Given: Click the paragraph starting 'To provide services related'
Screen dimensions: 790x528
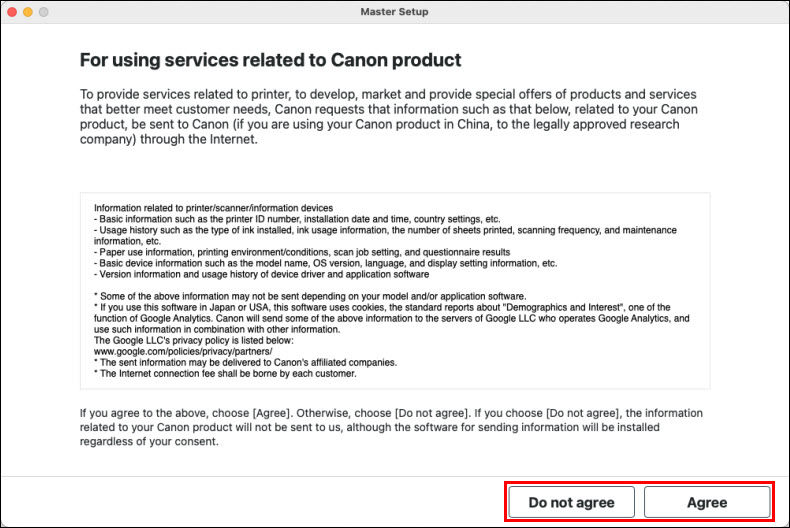Looking at the screenshot, I should click(388, 116).
